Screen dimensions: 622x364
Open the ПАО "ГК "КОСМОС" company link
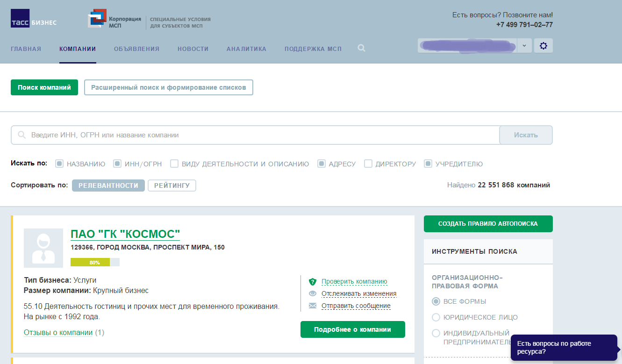[x=125, y=234]
